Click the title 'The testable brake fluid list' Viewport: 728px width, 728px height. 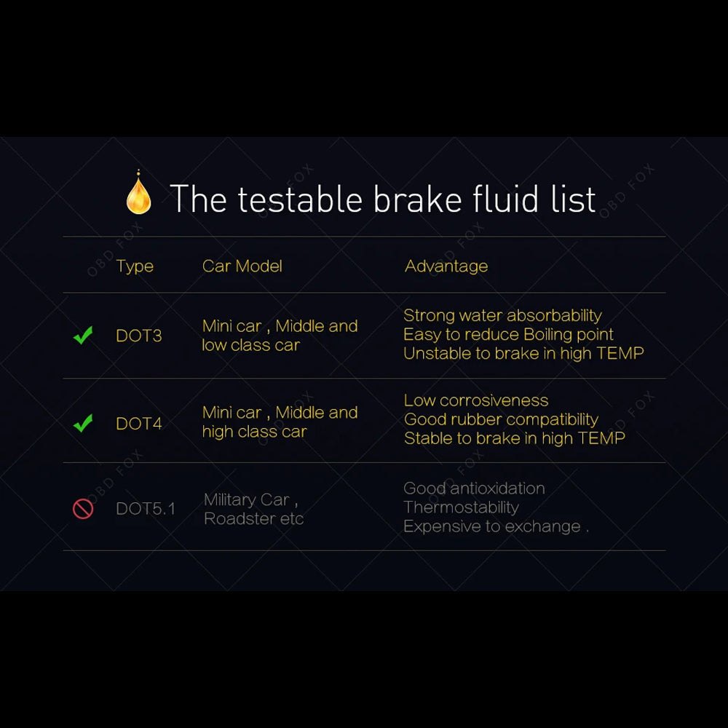383,199
